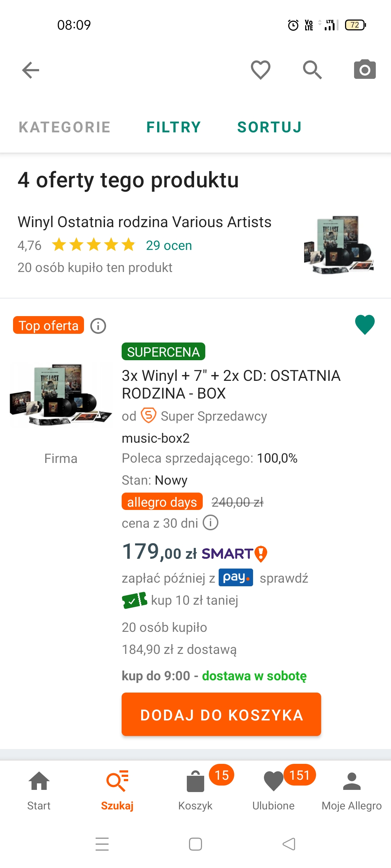The height and width of the screenshot is (868, 391).
Task: Toggle filled green favorite heart on offer
Action: pyautogui.click(x=365, y=324)
